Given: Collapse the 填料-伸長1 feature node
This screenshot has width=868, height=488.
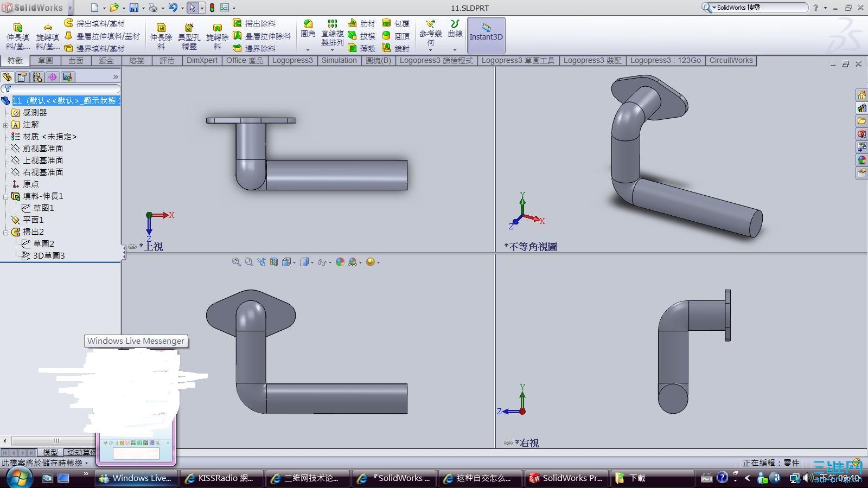Looking at the screenshot, I should click(x=5, y=196).
